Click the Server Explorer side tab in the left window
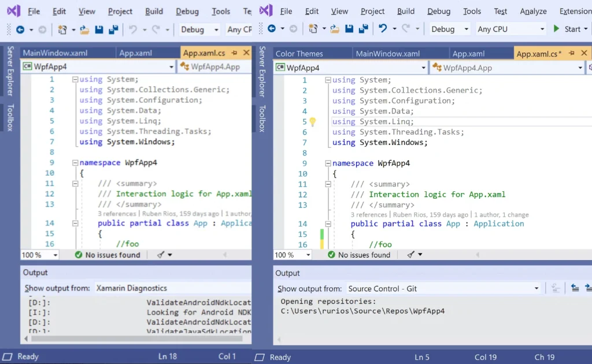Image resolution: width=592 pixels, height=364 pixels. (10, 71)
